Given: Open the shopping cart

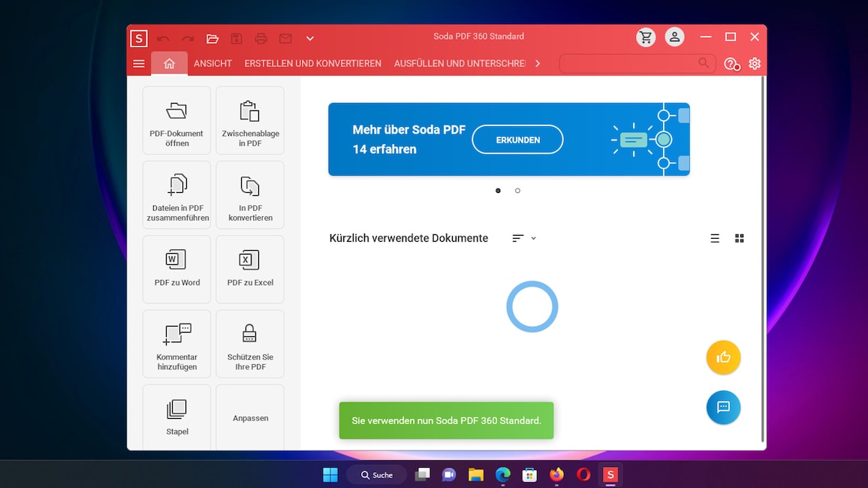Looking at the screenshot, I should click(646, 37).
